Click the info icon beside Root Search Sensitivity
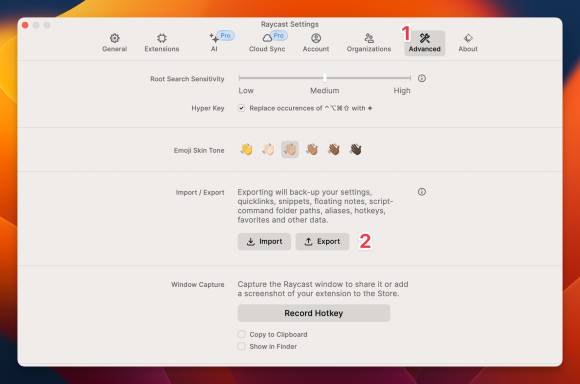The height and width of the screenshot is (384, 580). click(422, 78)
